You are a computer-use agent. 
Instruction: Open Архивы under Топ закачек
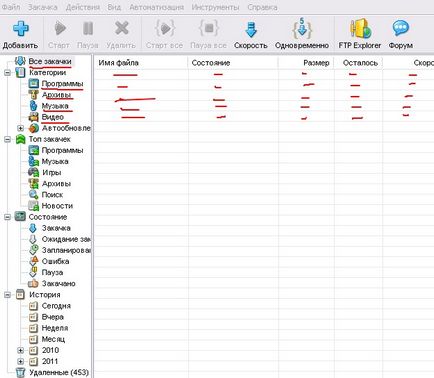click(x=56, y=184)
